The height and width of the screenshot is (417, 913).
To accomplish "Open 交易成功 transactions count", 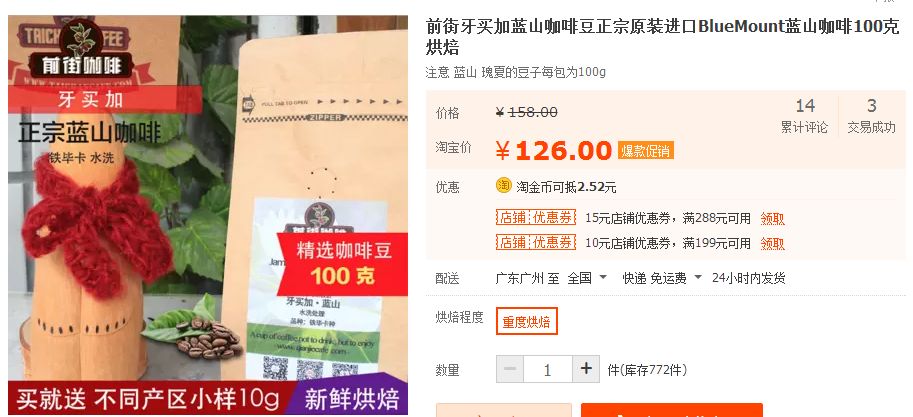I will pyautogui.click(x=871, y=116).
